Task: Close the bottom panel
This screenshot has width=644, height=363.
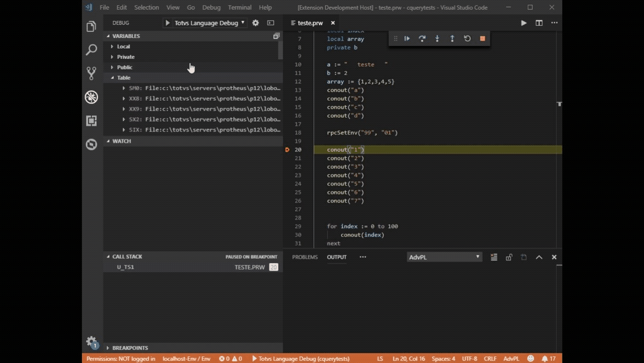Action: tap(554, 257)
